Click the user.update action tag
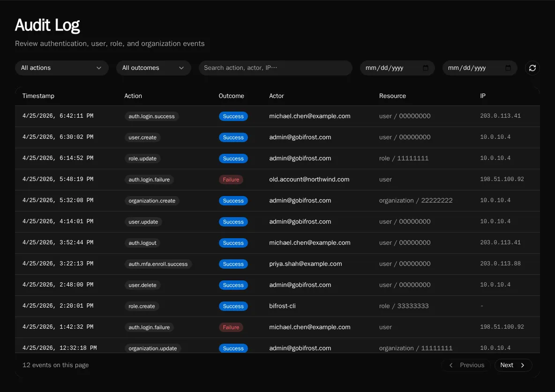Viewport: 555px width, 392px height. 143,222
